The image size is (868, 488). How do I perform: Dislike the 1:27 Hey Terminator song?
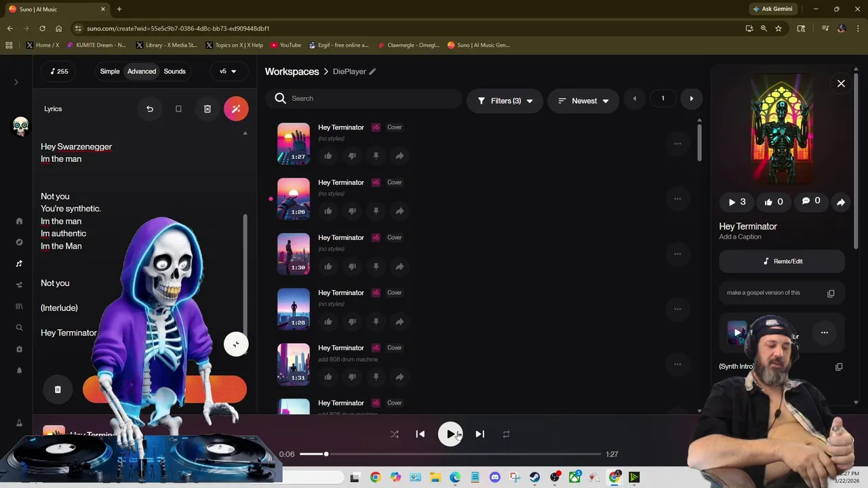pos(352,156)
